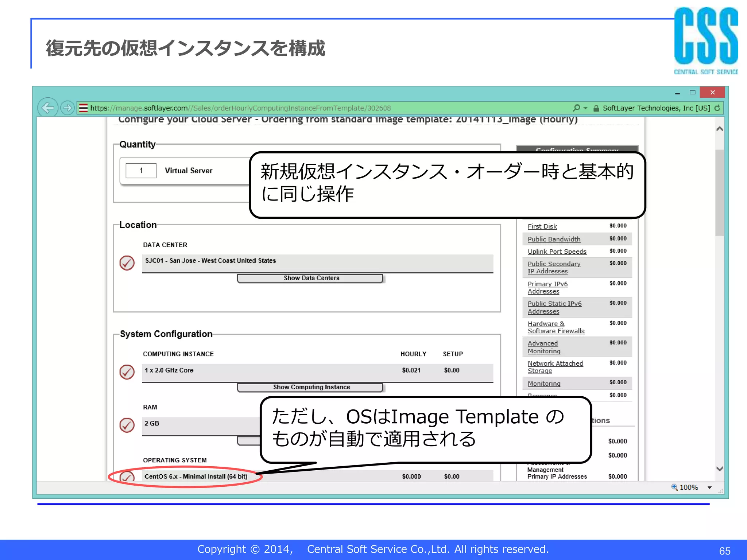Viewport: 747px width, 560px height.
Task: Click the Primary IP Addresses summary entry
Action: click(x=557, y=477)
